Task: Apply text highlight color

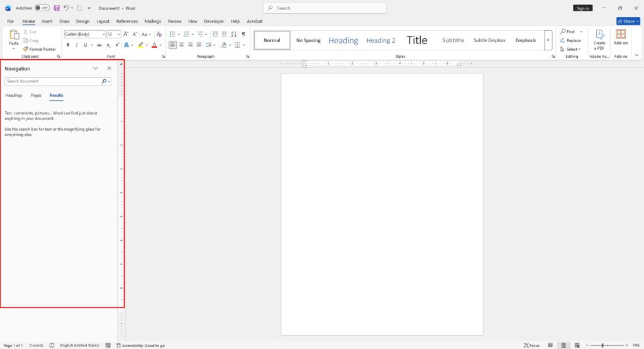Action: (140, 45)
